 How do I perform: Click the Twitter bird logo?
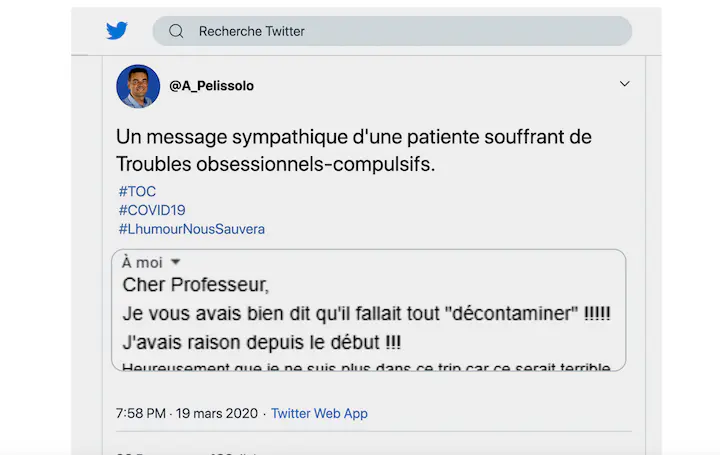117,31
